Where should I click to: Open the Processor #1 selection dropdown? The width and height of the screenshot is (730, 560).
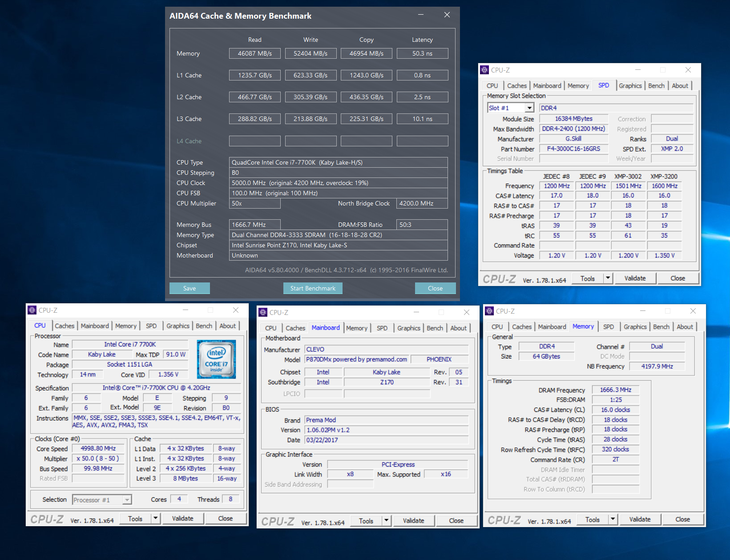coord(127,500)
